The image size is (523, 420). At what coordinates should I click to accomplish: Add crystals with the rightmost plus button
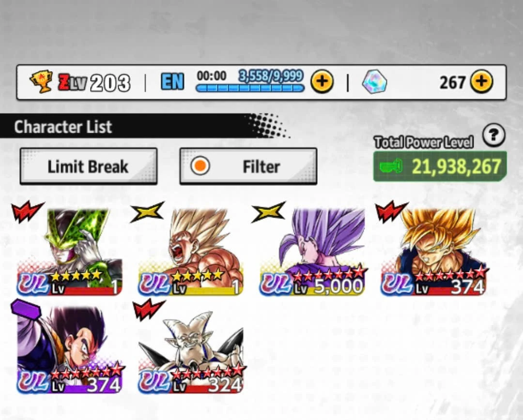click(x=481, y=81)
